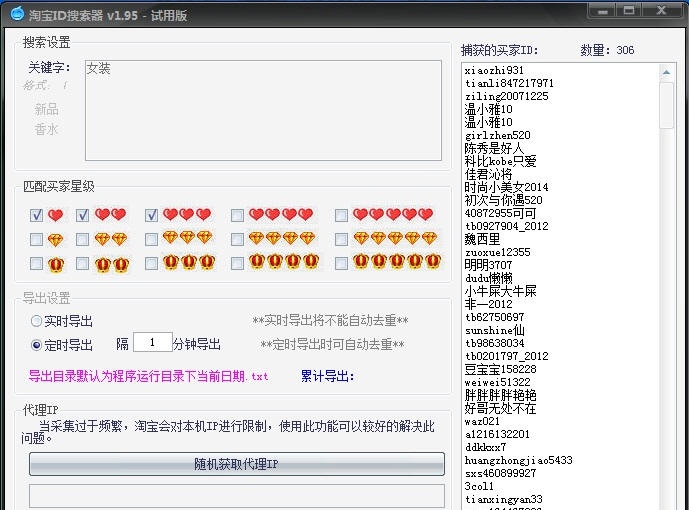
Task: Click the five red hearts icon
Action: [x=392, y=215]
